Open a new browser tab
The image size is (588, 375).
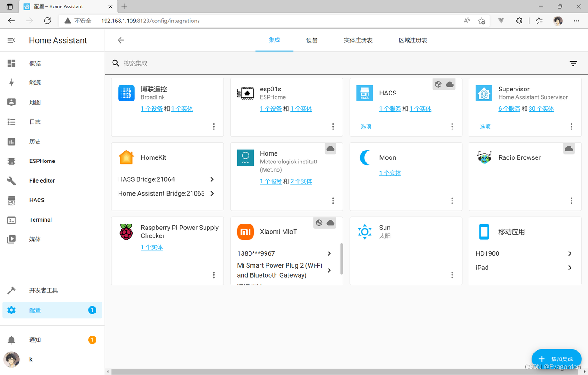124,6
